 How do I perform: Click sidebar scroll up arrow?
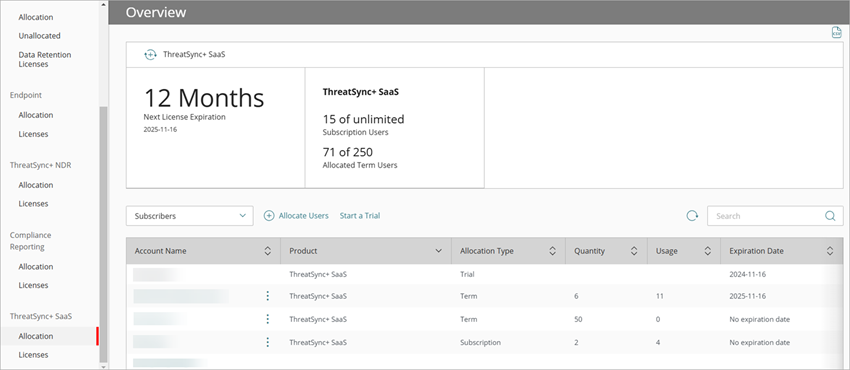click(104, 4)
